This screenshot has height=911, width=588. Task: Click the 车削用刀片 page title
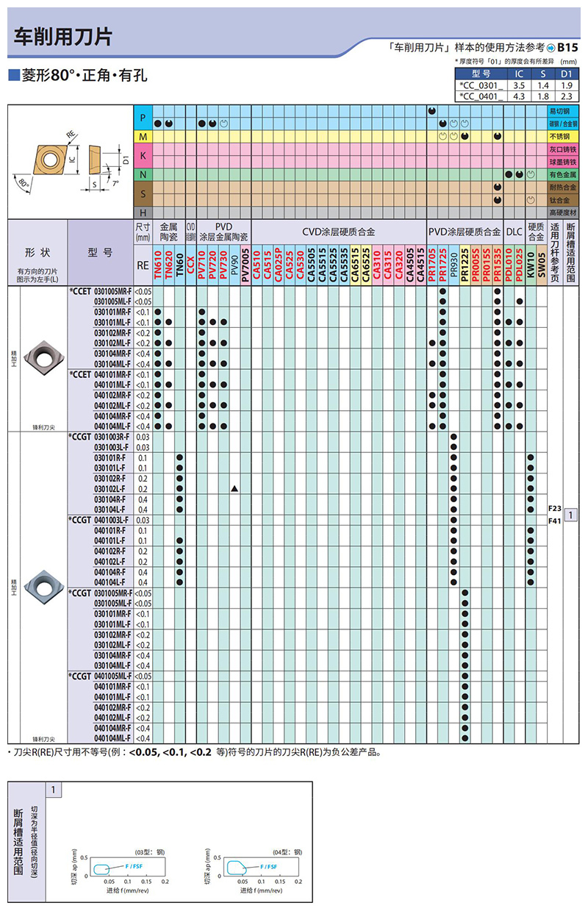coord(64,37)
